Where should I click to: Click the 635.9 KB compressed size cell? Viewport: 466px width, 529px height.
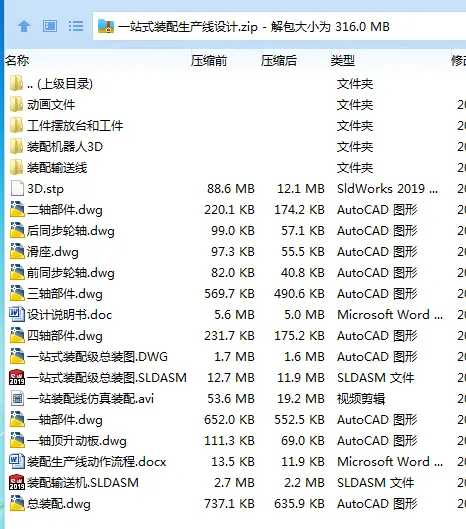tap(299, 504)
